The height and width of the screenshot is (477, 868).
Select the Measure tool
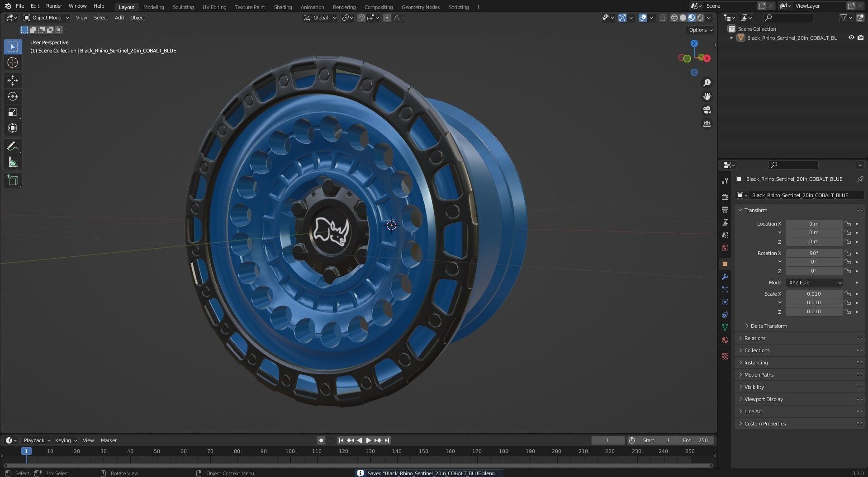13,162
